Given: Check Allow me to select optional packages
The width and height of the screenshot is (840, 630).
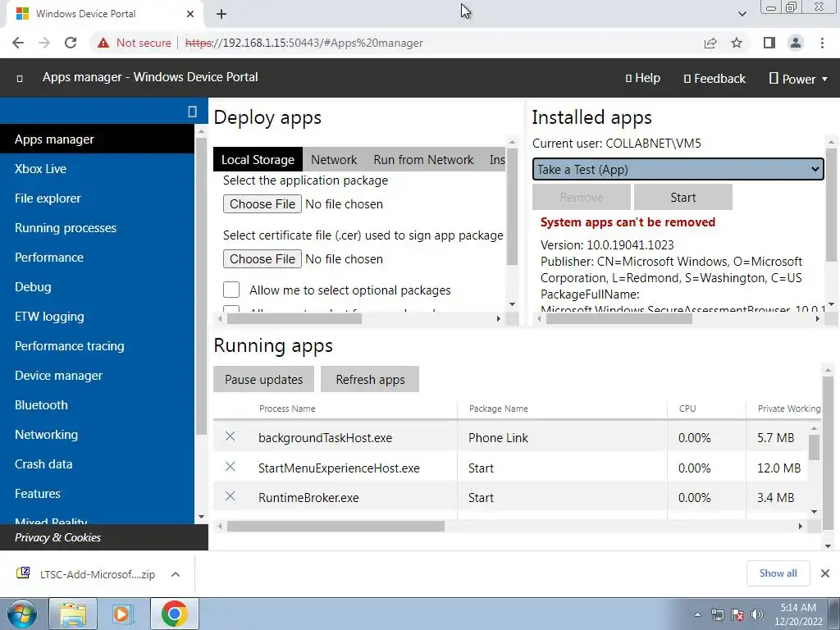Looking at the screenshot, I should coord(231,290).
